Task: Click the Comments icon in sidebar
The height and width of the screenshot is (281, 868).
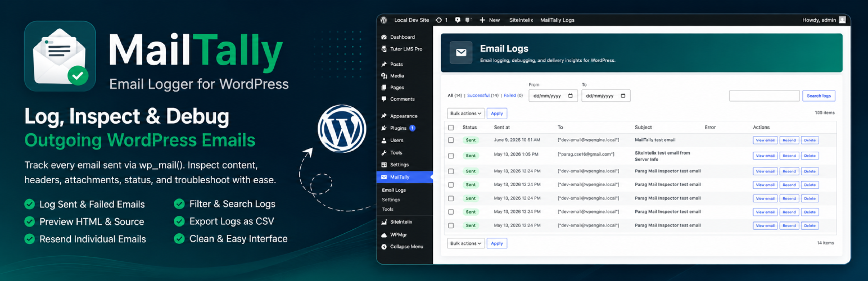Action: pyautogui.click(x=384, y=99)
